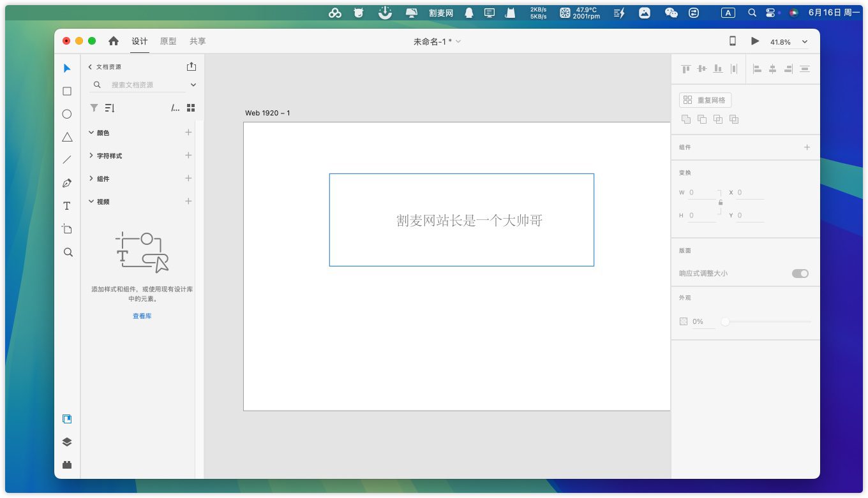Select the Line tool

pyautogui.click(x=67, y=160)
